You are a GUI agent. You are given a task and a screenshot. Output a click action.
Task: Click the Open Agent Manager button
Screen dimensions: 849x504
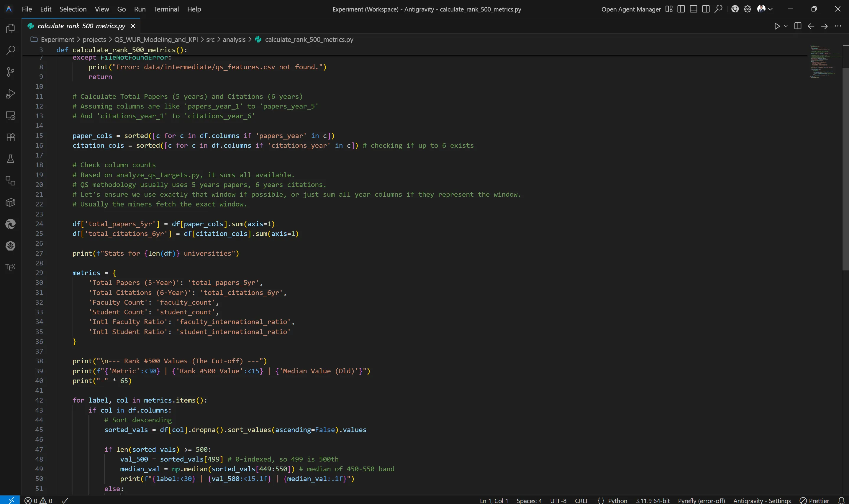tap(631, 9)
